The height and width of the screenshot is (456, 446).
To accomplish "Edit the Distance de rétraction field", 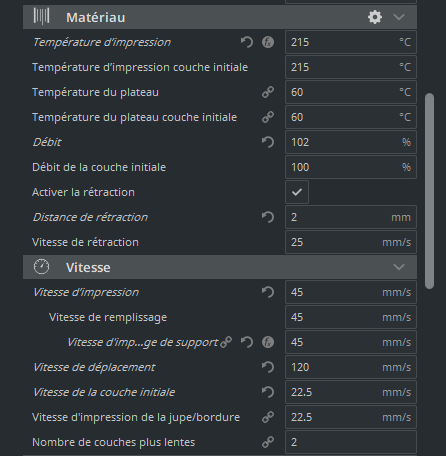I will point(351,217).
